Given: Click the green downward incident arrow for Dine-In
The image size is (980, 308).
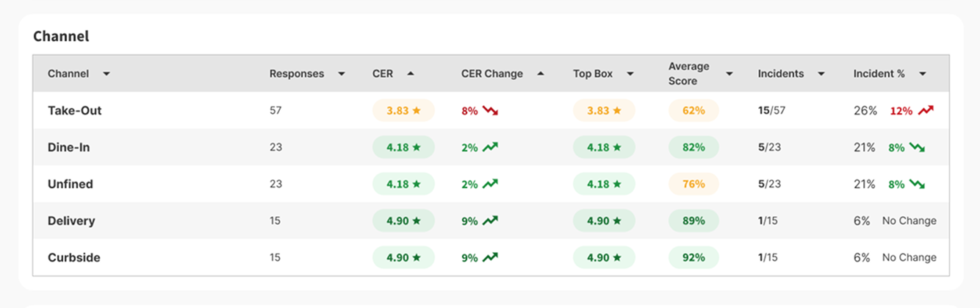Looking at the screenshot, I should tap(917, 148).
